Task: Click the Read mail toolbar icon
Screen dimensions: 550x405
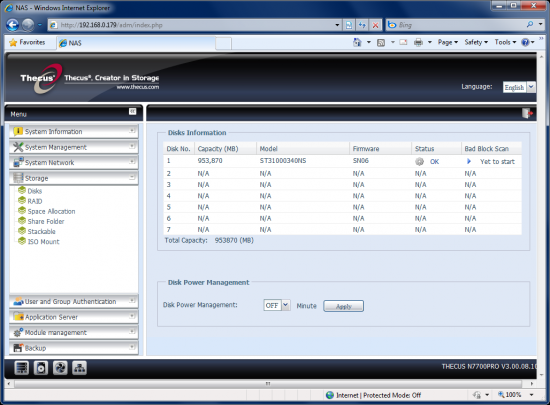Action: point(403,42)
